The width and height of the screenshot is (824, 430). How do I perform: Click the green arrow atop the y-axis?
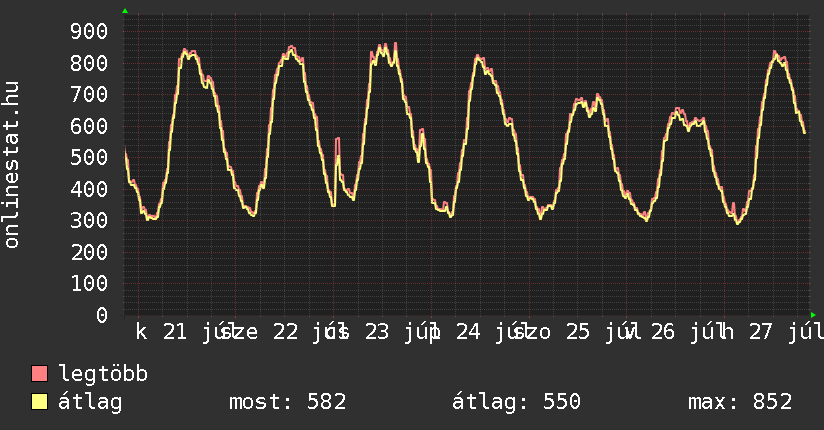click(x=125, y=11)
